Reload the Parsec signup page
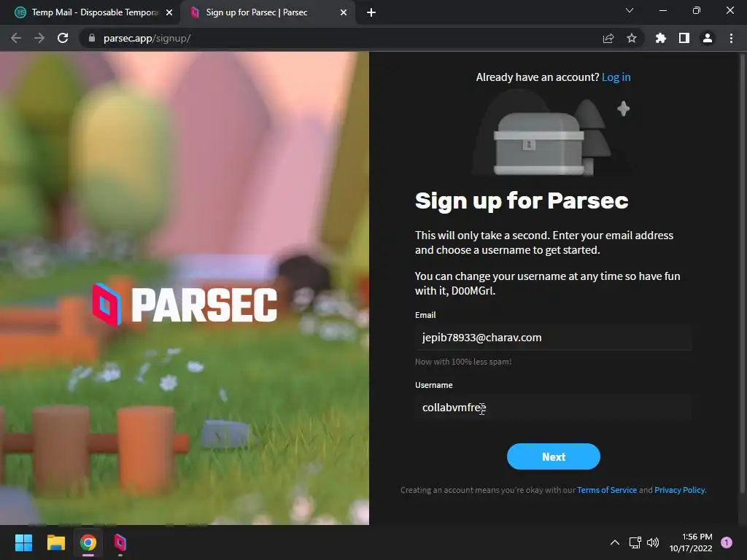 click(63, 38)
